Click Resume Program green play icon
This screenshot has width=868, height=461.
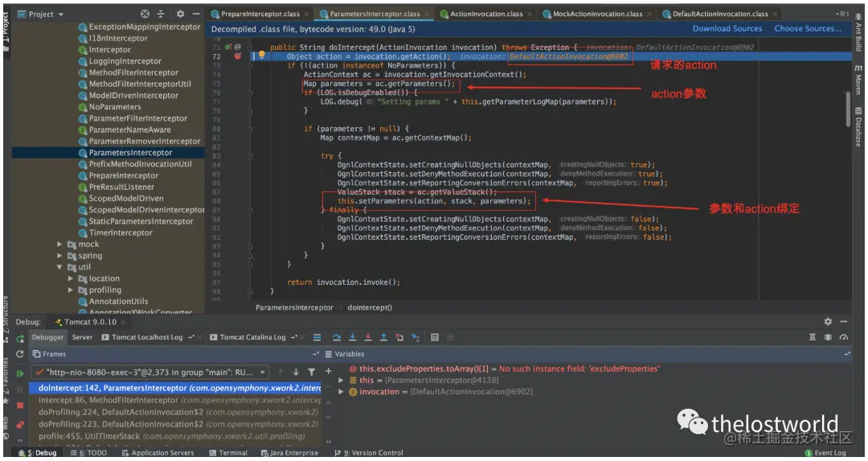(20, 373)
